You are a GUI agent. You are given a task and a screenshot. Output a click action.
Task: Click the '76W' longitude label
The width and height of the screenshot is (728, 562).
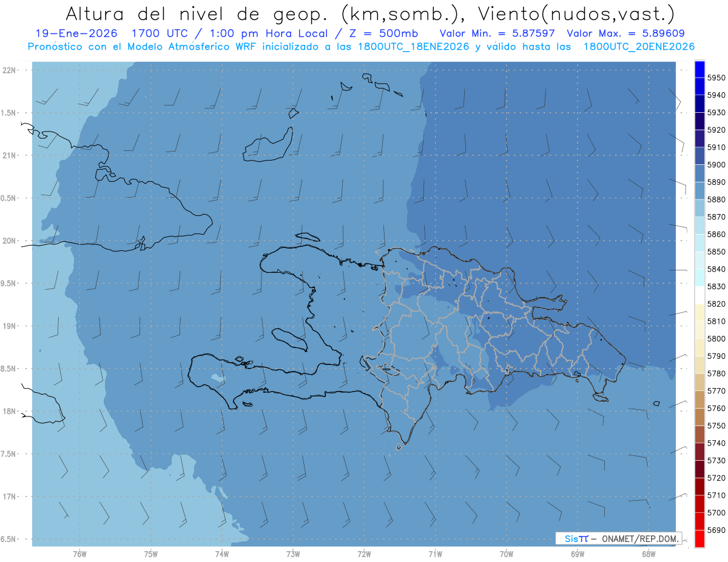79,554
